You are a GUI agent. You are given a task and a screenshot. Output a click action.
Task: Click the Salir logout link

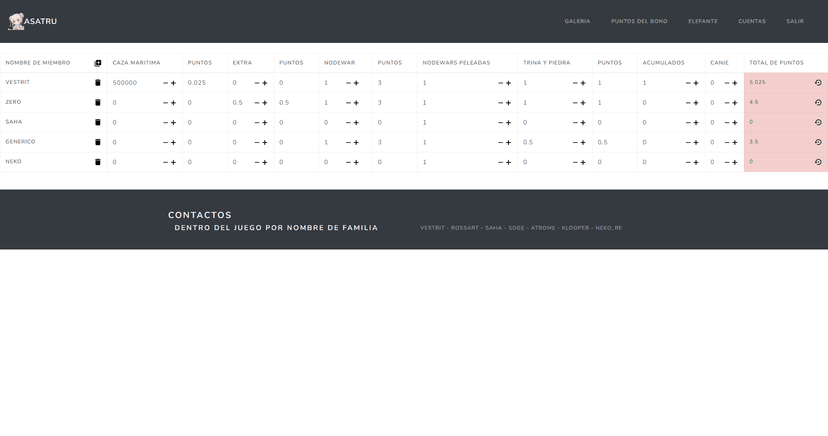click(795, 21)
